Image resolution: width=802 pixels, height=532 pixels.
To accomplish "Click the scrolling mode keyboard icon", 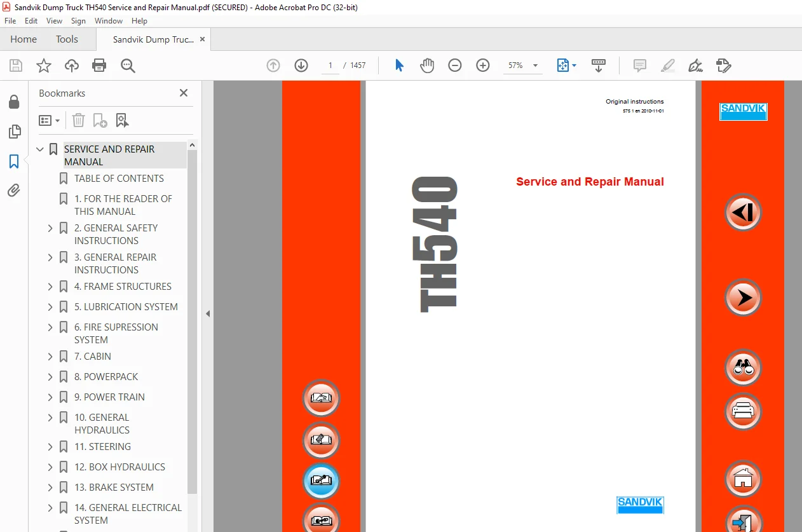I will pyautogui.click(x=599, y=65).
